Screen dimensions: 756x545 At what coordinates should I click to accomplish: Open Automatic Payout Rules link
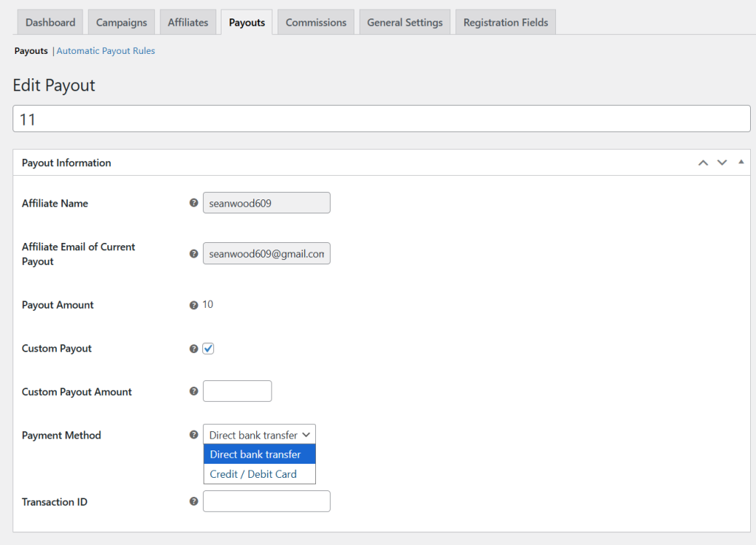(106, 51)
